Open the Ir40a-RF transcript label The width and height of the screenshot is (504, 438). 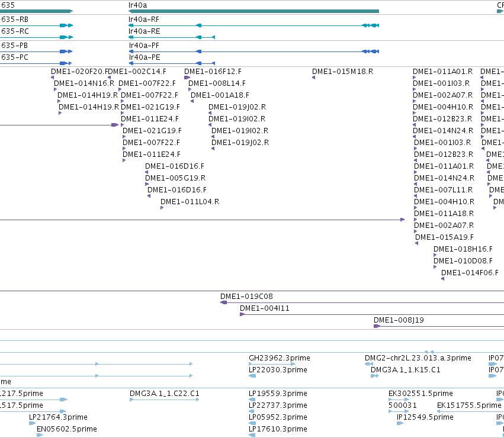coord(144,20)
